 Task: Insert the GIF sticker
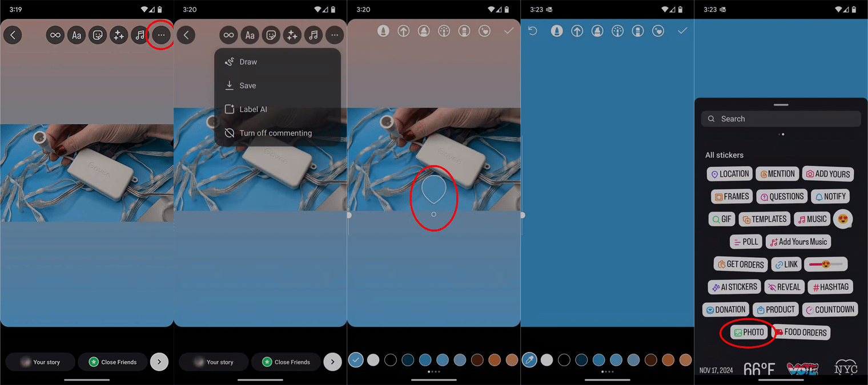pyautogui.click(x=721, y=219)
